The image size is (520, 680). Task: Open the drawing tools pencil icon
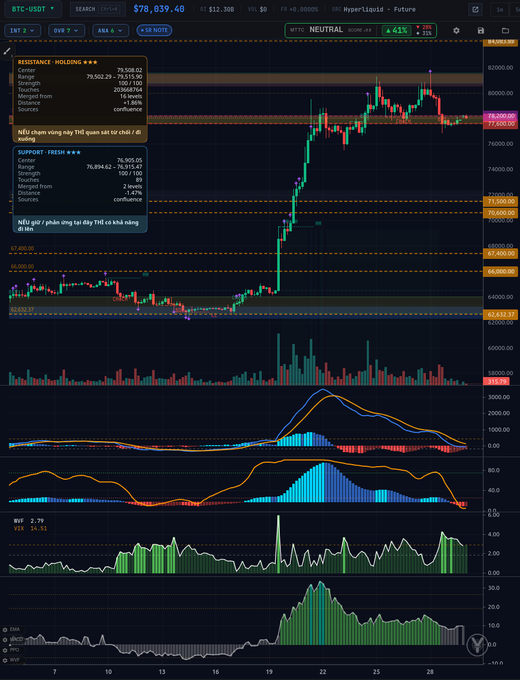click(x=7, y=51)
